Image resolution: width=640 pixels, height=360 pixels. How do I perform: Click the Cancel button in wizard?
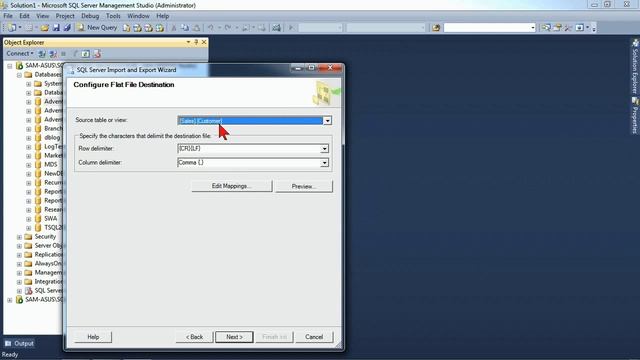coord(314,337)
